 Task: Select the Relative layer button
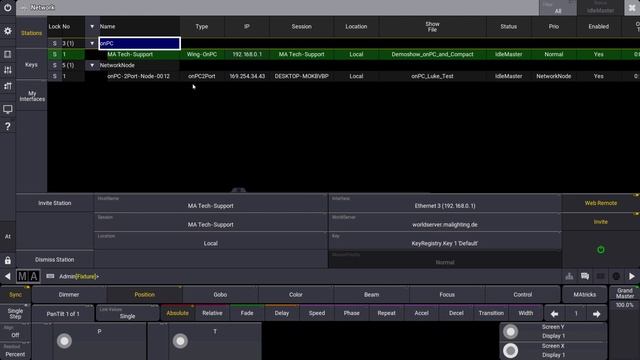coord(212,313)
